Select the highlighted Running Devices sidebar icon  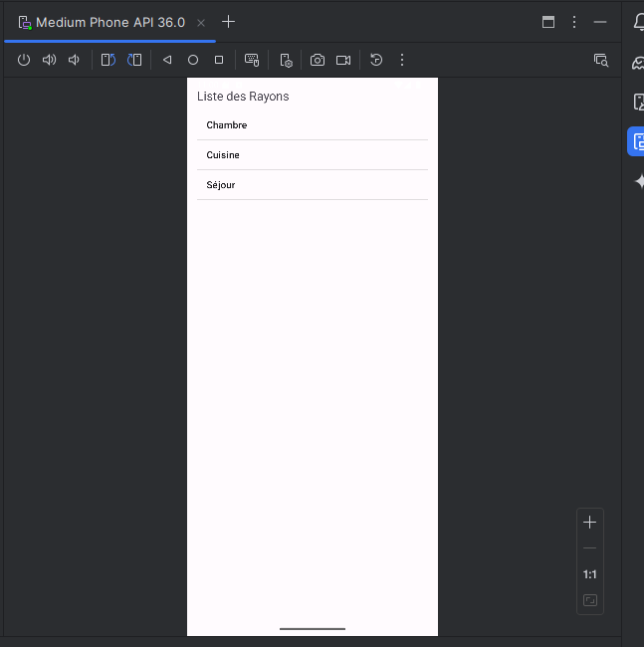point(636,141)
